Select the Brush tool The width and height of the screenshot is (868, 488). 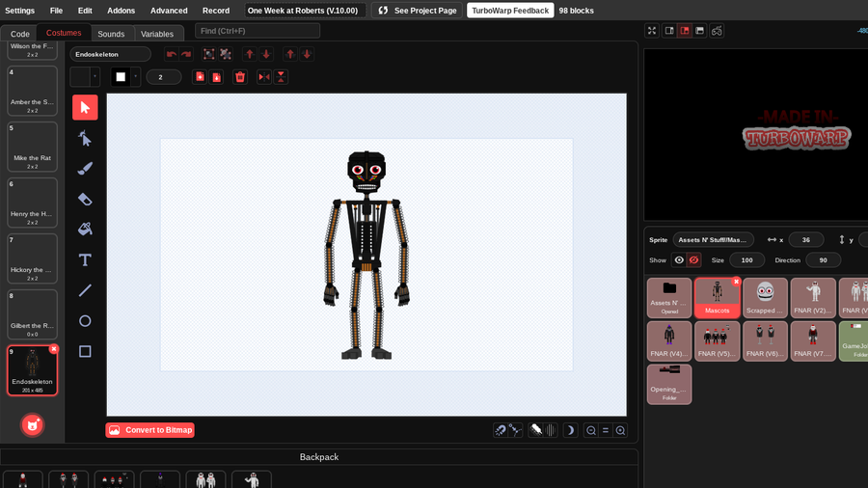pyautogui.click(x=85, y=168)
